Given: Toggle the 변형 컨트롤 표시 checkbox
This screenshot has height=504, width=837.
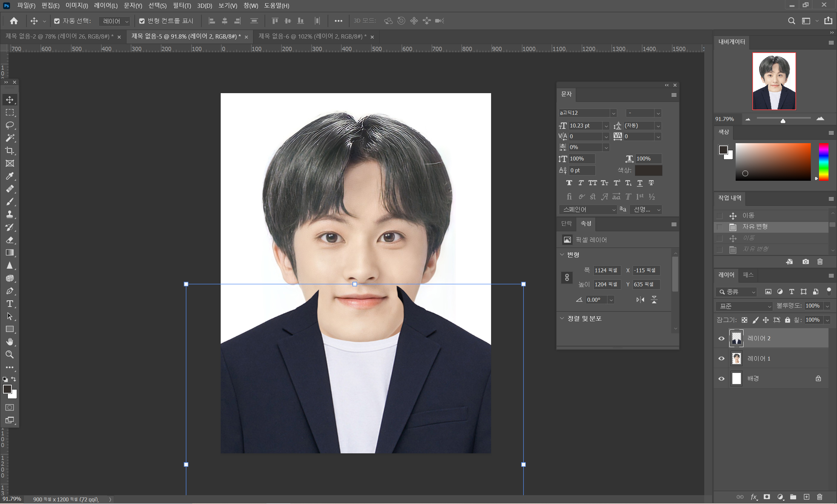Looking at the screenshot, I should [x=142, y=21].
